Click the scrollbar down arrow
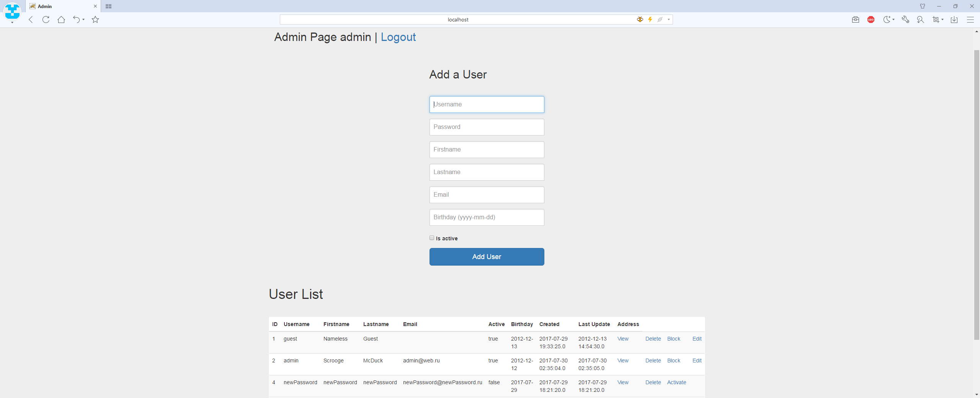 click(977, 394)
